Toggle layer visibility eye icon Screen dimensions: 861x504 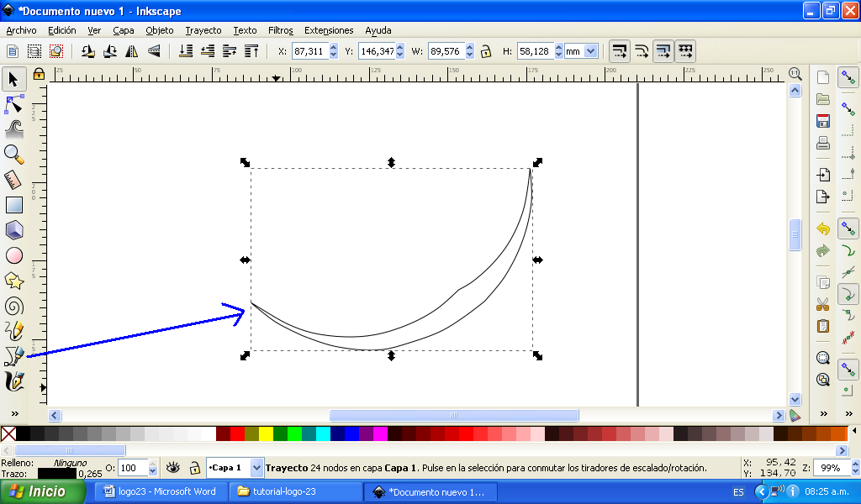(173, 468)
